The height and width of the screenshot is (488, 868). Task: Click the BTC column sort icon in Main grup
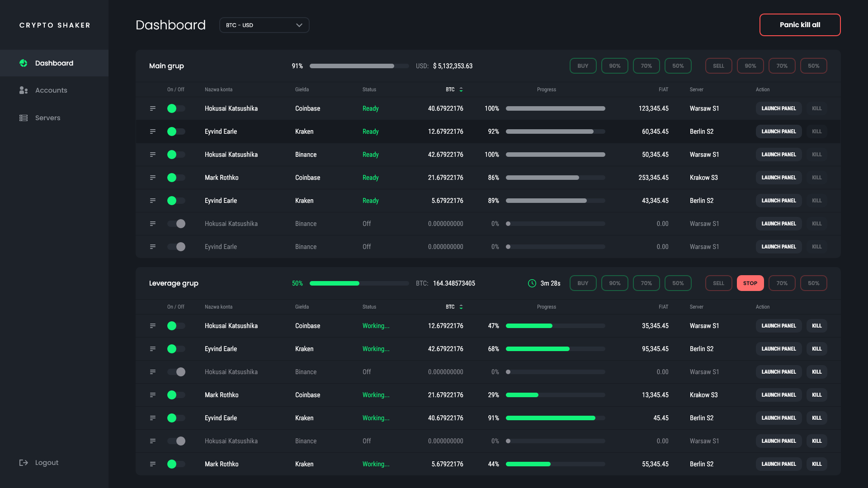point(460,89)
